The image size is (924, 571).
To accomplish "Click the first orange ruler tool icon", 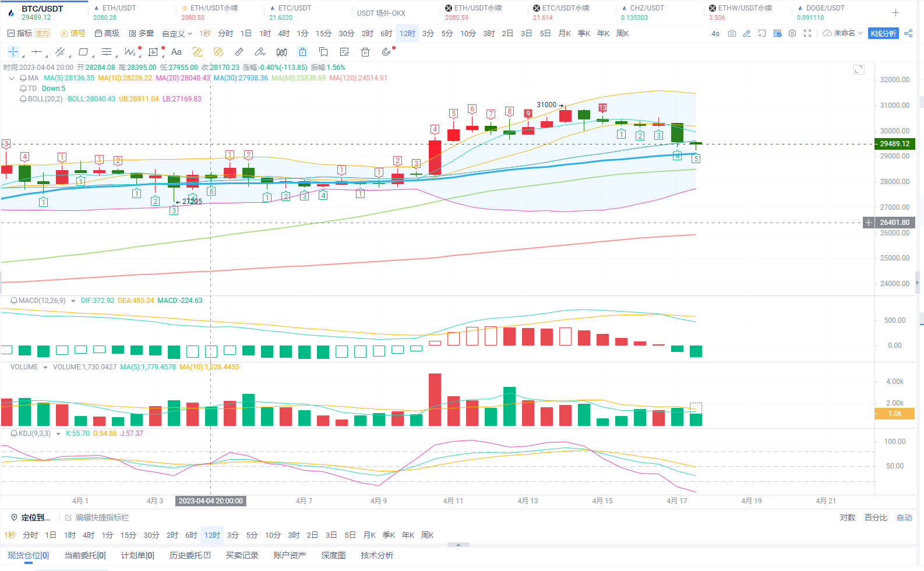I will pyautogui.click(x=198, y=52).
